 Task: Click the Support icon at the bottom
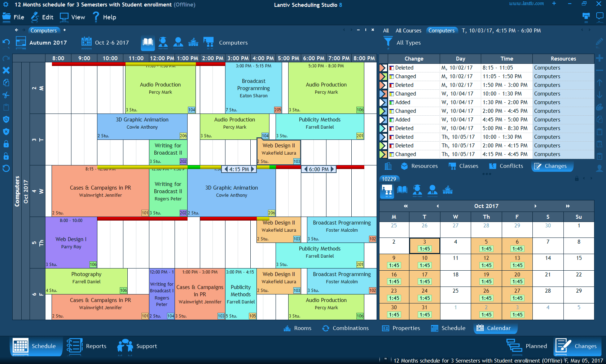click(x=125, y=346)
